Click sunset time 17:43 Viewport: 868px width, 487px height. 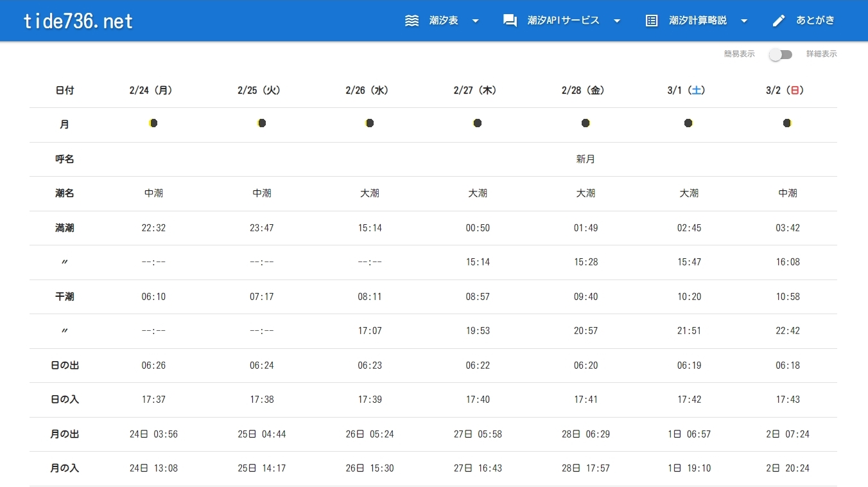[x=788, y=400]
